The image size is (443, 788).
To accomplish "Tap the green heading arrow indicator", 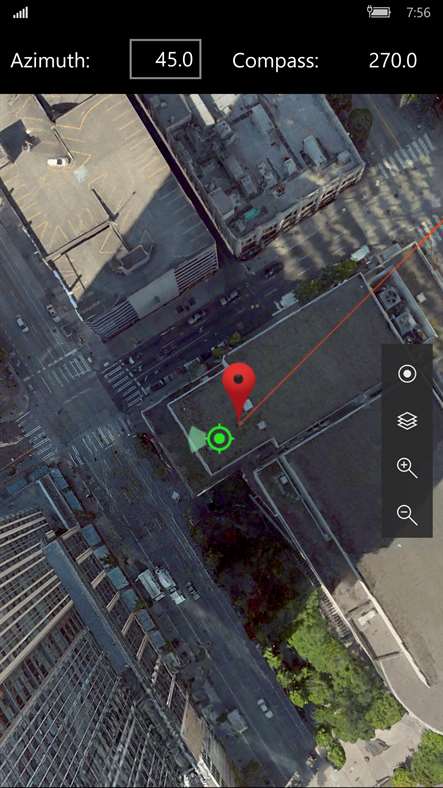I will (x=196, y=439).
